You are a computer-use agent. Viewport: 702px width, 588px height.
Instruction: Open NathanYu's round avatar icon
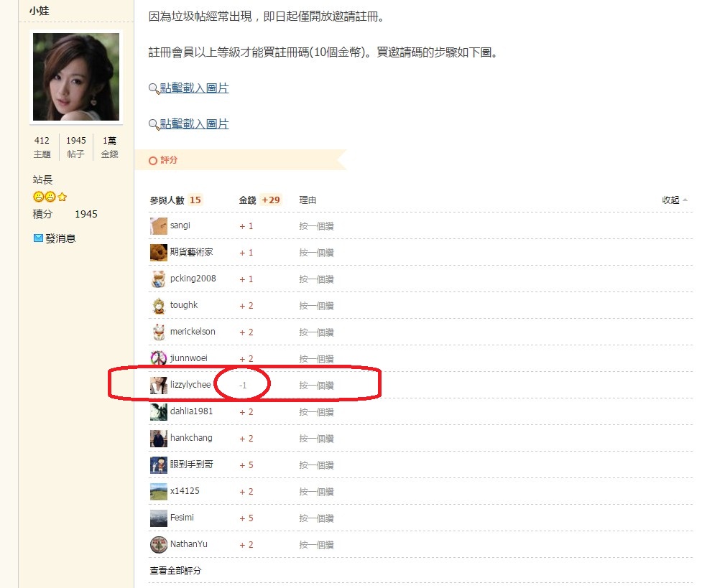tap(159, 545)
